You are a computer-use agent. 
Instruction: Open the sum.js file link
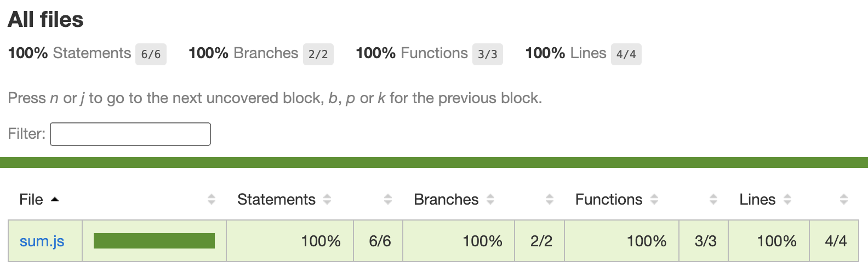click(42, 241)
